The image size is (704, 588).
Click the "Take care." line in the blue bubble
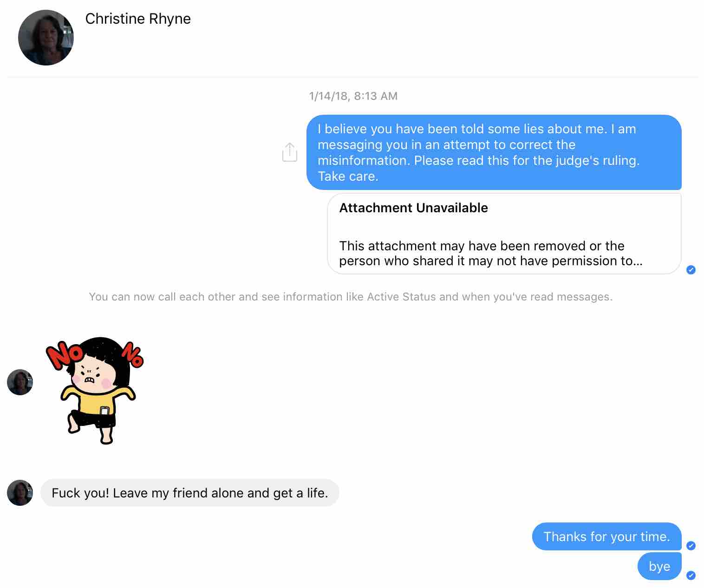point(348,176)
